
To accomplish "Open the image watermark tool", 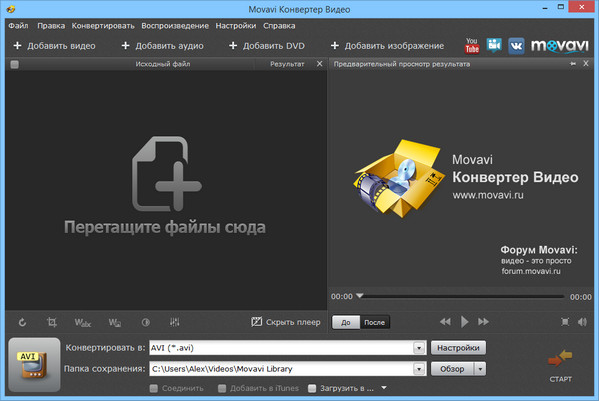I will point(115,323).
